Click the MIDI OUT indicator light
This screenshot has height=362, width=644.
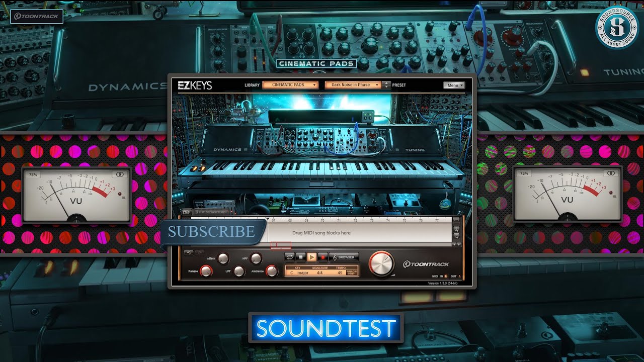pos(460,276)
